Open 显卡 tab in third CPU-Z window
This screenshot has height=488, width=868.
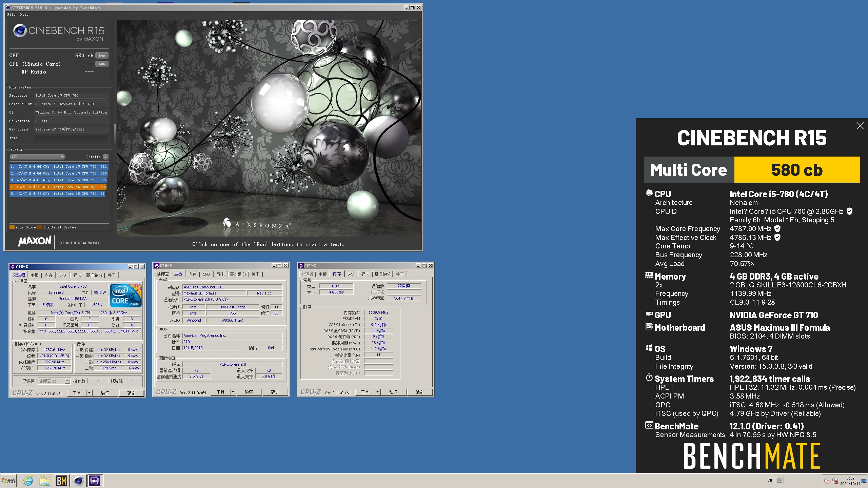(365, 274)
